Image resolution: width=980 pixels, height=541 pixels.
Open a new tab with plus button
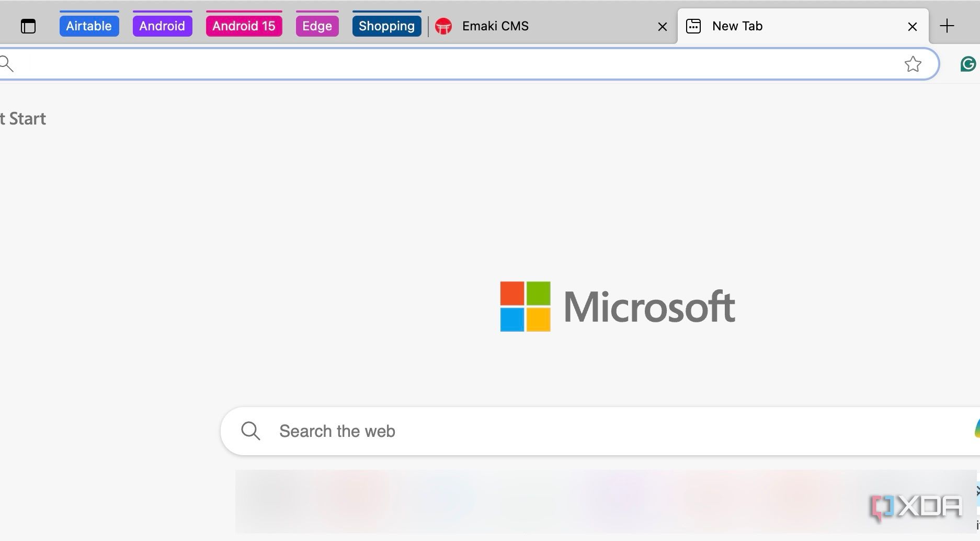click(947, 26)
